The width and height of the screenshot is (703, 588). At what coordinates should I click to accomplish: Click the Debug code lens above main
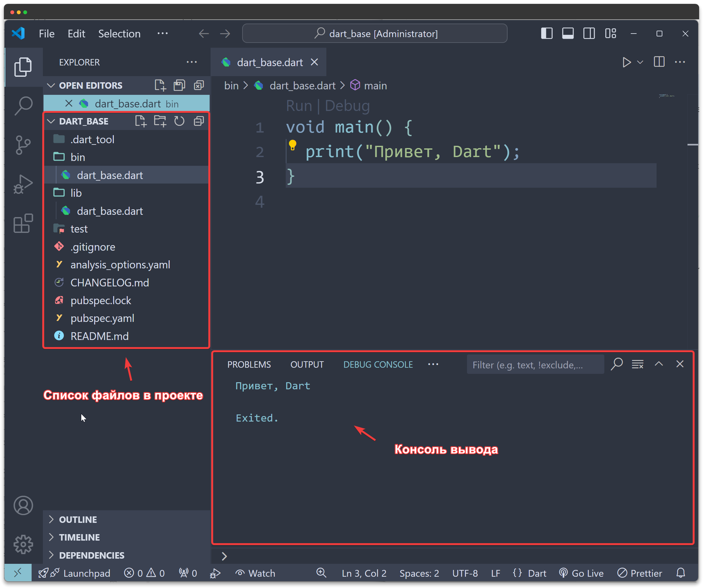click(x=347, y=105)
